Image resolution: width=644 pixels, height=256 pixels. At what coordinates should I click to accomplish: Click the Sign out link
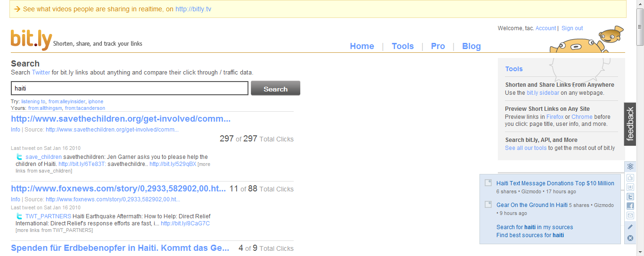click(x=572, y=28)
